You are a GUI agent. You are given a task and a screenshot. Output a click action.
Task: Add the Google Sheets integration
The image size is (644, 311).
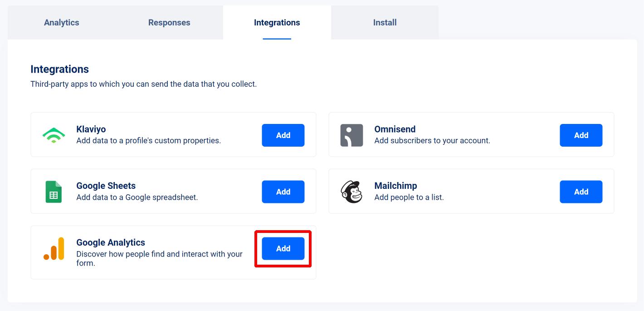(283, 192)
